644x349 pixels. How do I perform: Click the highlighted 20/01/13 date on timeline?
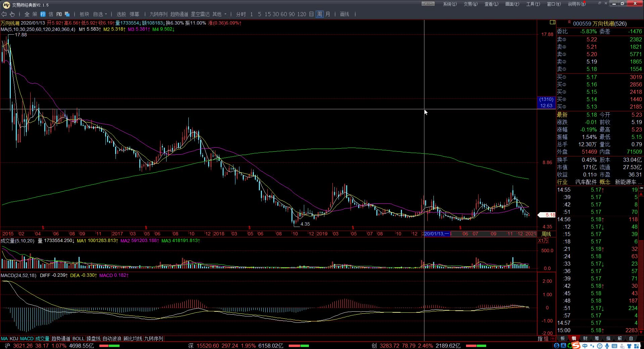[x=437, y=234]
